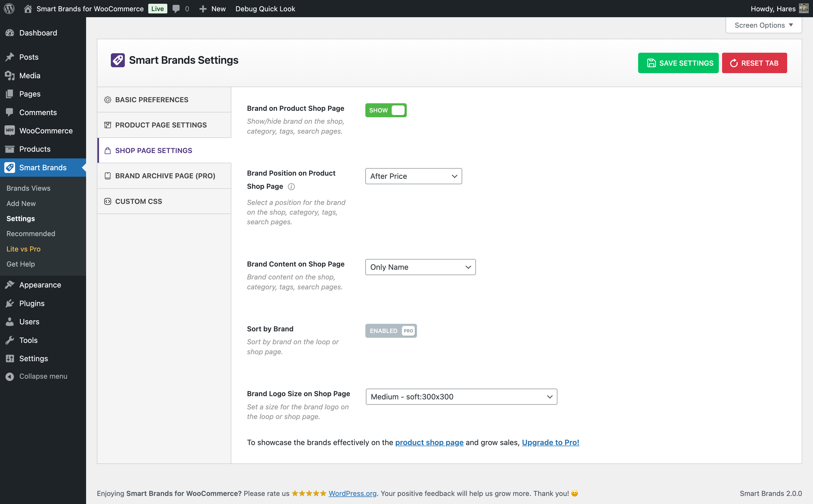
Task: Click the bag icon on Shop Page Settings tab
Action: pos(107,151)
